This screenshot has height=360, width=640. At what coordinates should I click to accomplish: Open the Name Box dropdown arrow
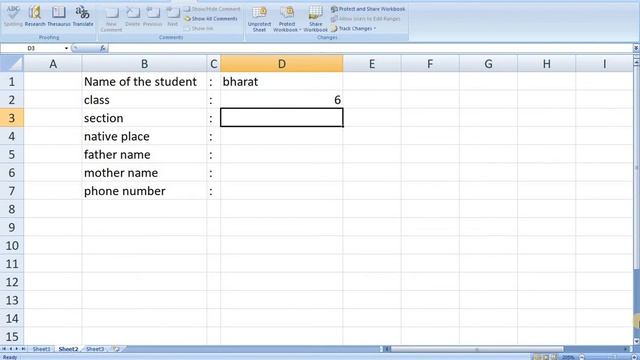click(66, 48)
